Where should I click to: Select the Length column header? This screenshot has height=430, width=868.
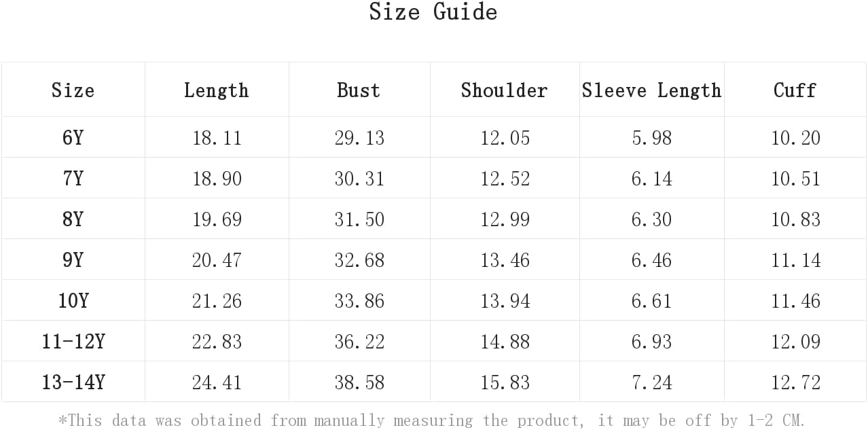click(x=216, y=90)
